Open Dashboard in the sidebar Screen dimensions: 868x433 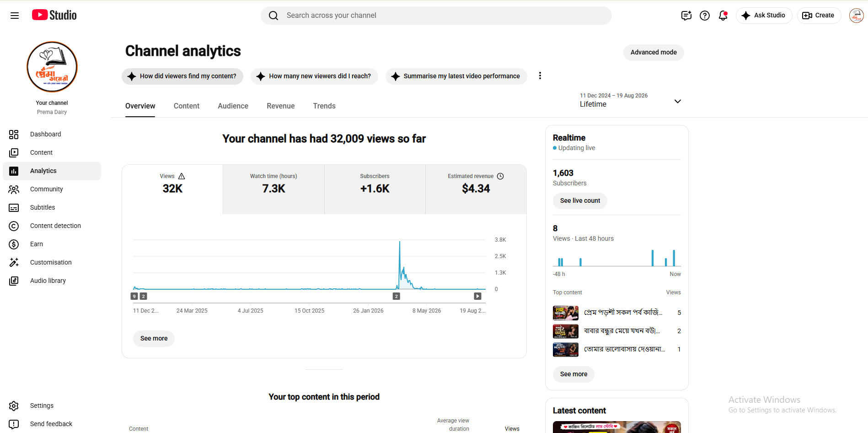point(52,134)
